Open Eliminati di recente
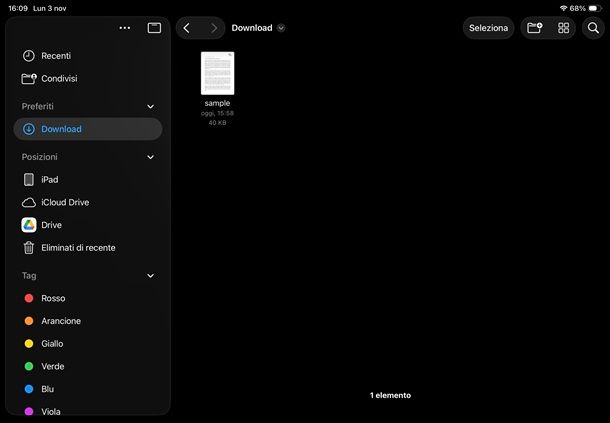This screenshot has height=423, width=610. pyautogui.click(x=88, y=248)
